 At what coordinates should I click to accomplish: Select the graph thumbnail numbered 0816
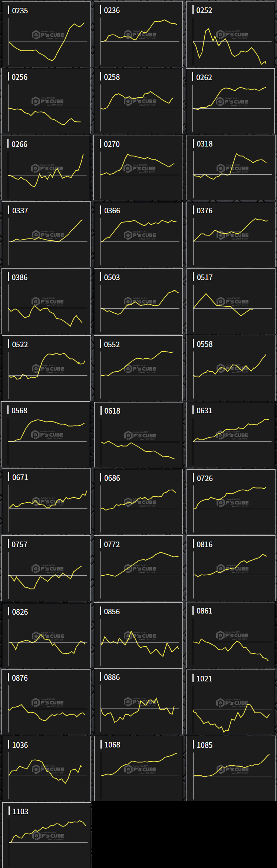tap(231, 568)
